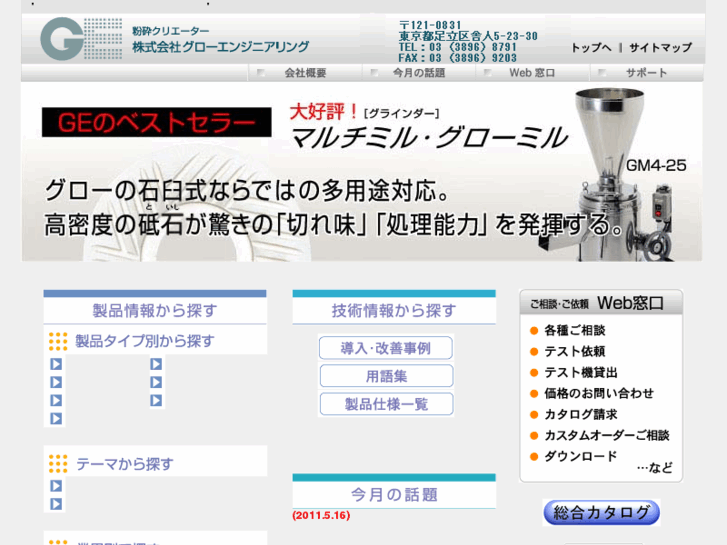
Task: Click the 粉砕クリエーター tagline text
Action: point(171,31)
